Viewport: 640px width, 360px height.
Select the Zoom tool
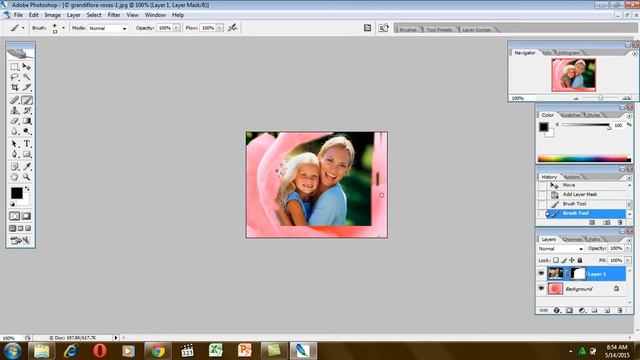[x=27, y=177]
